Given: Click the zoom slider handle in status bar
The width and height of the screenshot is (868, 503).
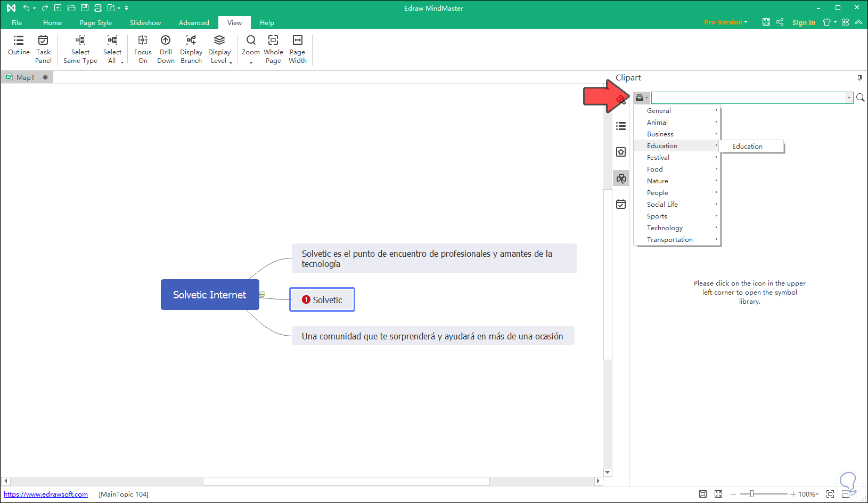Looking at the screenshot, I should tap(752, 494).
